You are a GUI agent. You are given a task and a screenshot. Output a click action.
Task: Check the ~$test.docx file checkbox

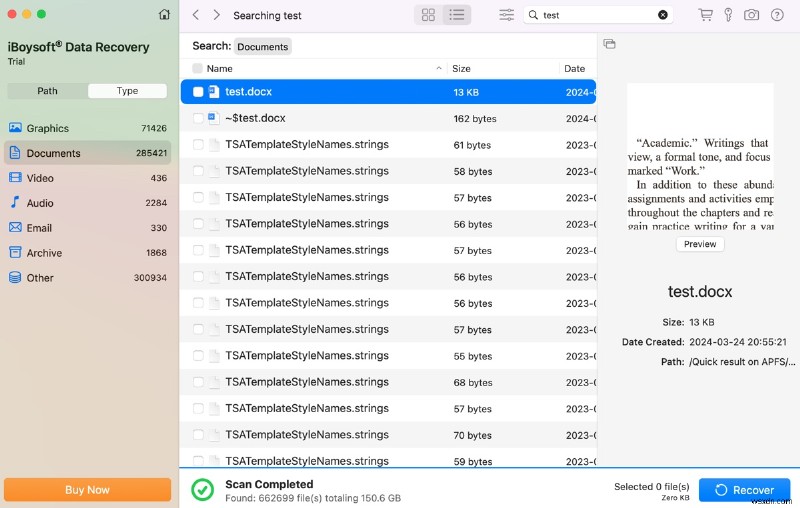click(x=198, y=118)
